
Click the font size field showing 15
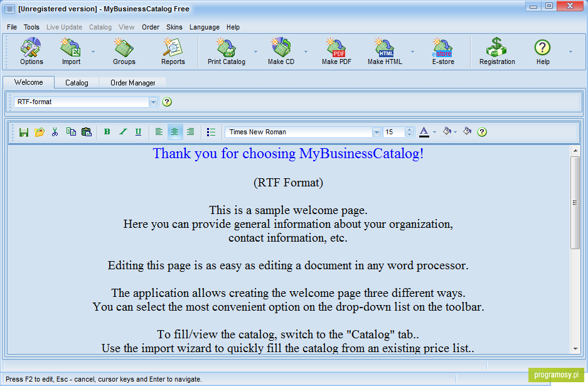pos(394,132)
